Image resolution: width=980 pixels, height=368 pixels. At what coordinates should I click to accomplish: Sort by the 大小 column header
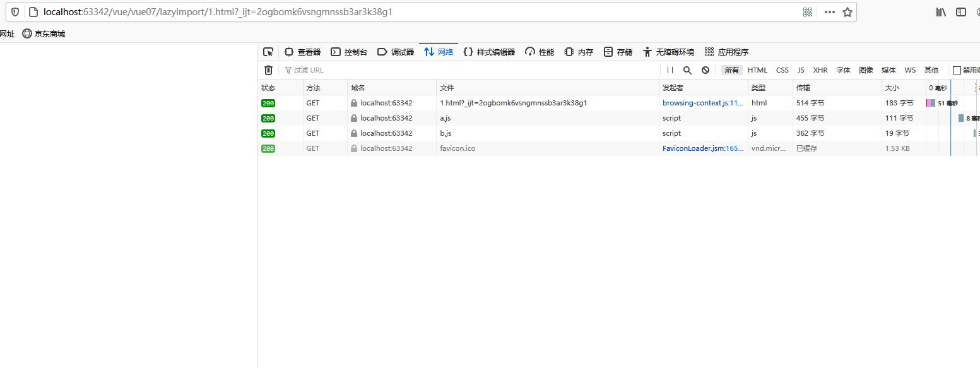pos(904,88)
